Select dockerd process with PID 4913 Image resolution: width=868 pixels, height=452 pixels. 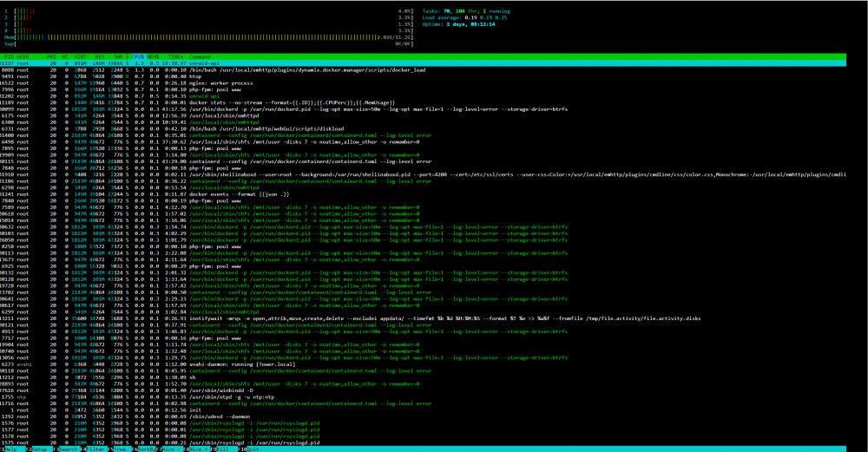click(423, 331)
